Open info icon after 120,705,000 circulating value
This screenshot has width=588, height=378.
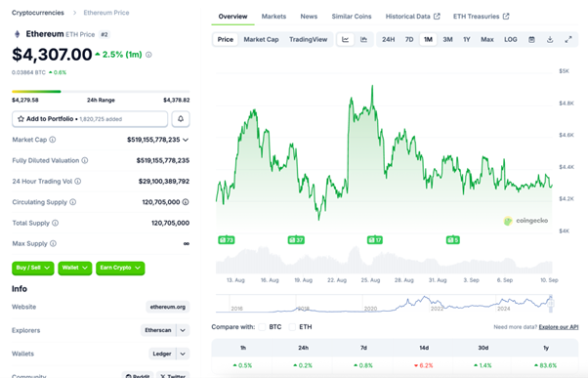tap(186, 202)
